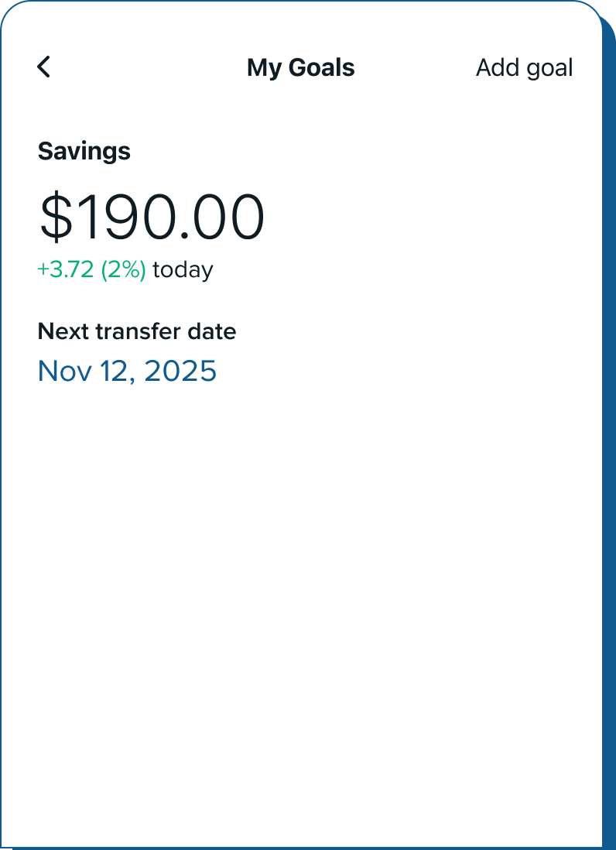Create a new goal via Add goal

click(x=524, y=68)
